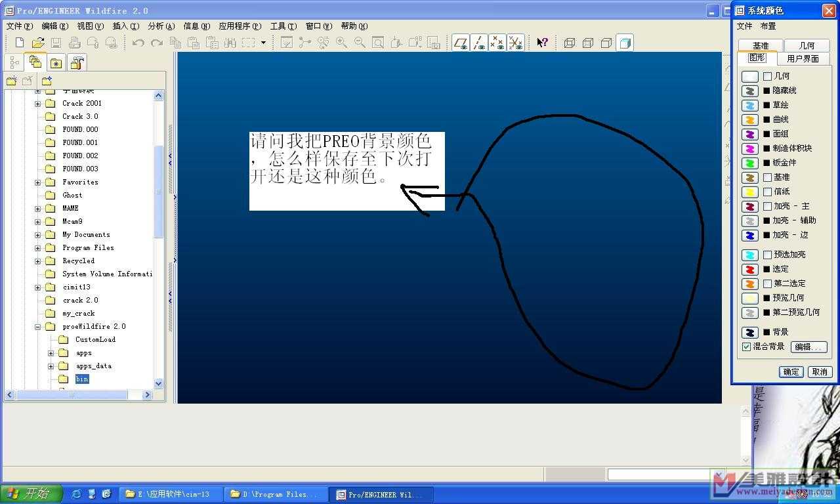Toggle coordinate systems display icon
The width and height of the screenshot is (840, 504).
[516, 43]
